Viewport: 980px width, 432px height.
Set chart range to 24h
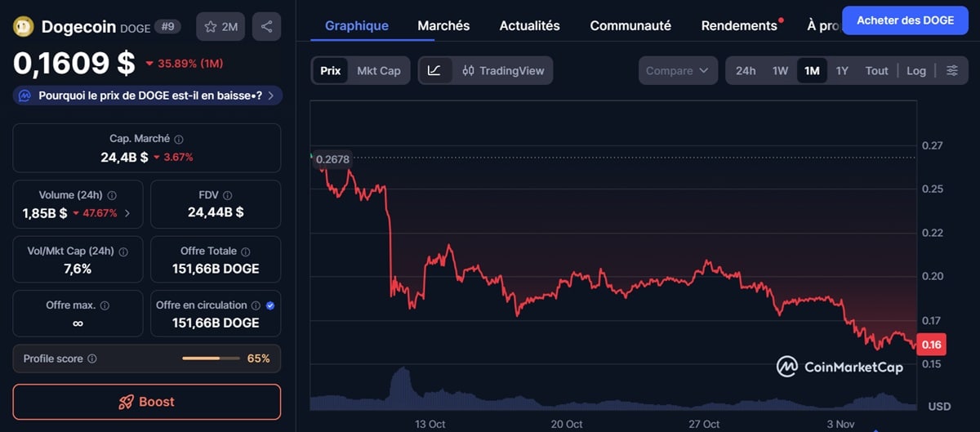click(x=746, y=70)
